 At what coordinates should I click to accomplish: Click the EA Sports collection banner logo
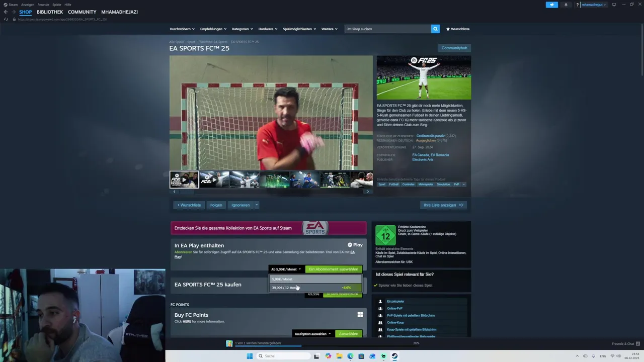[315, 228]
